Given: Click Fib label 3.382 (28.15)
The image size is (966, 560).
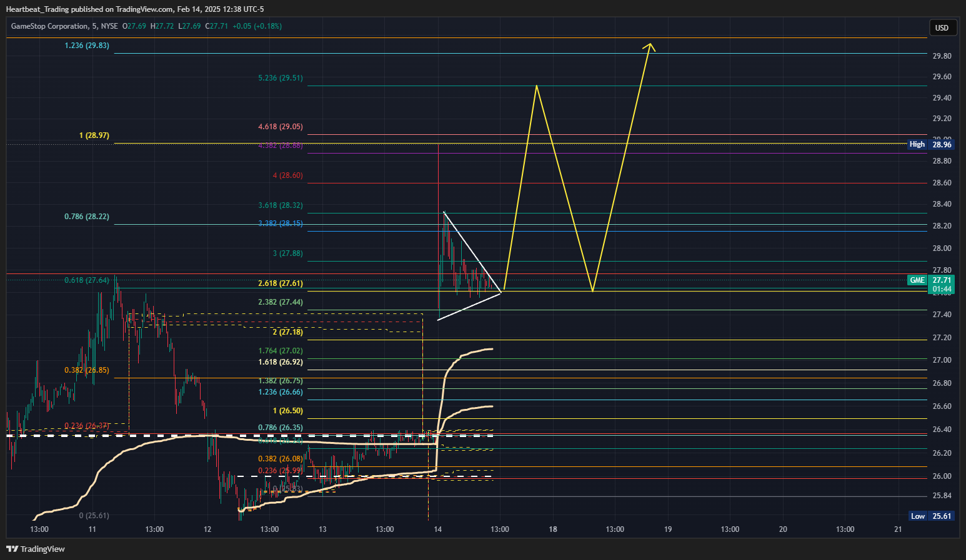Looking at the screenshot, I should [281, 224].
